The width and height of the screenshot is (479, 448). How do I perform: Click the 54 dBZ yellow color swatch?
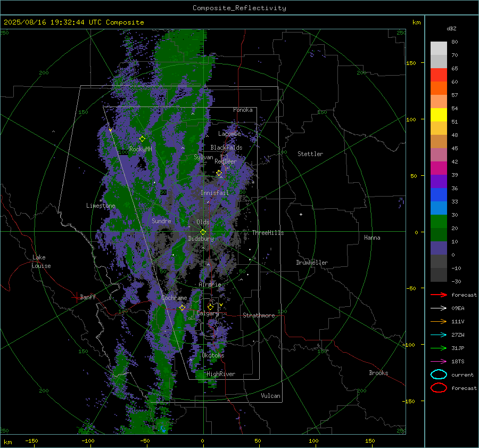[439, 115]
